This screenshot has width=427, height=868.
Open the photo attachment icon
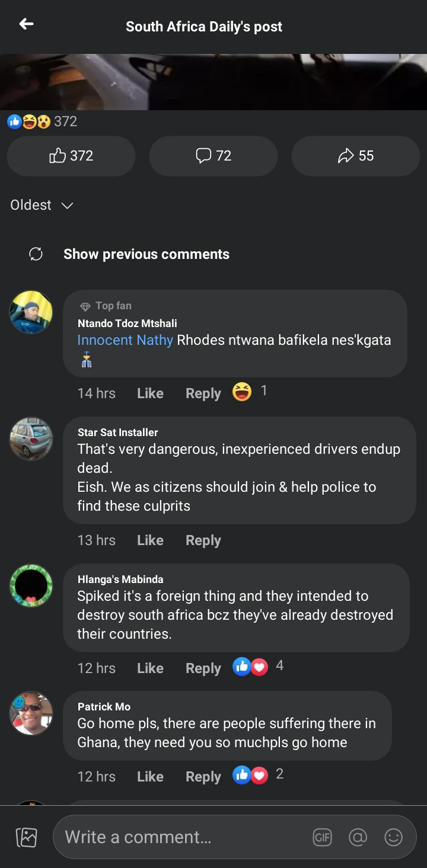pyautogui.click(x=26, y=837)
